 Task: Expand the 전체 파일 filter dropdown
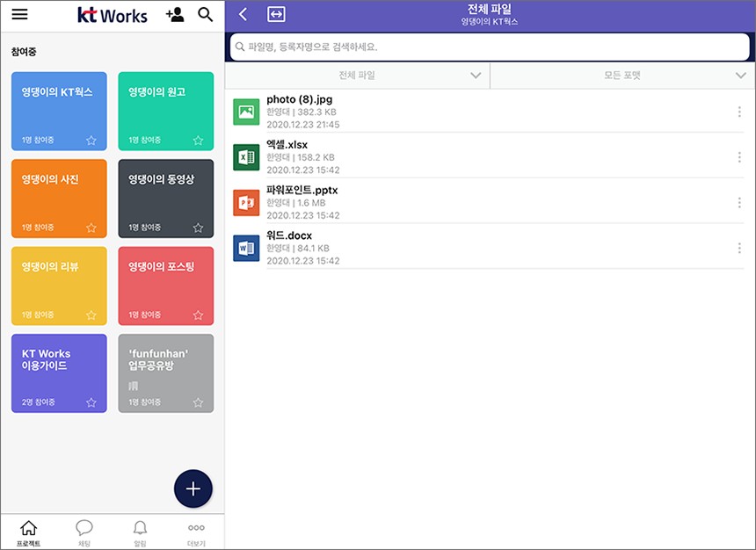(x=357, y=76)
